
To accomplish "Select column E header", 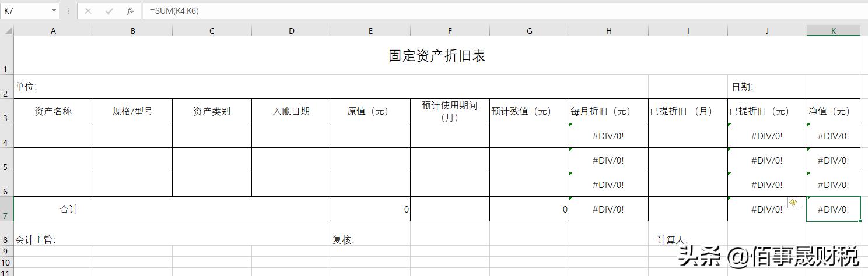I will tap(370, 31).
